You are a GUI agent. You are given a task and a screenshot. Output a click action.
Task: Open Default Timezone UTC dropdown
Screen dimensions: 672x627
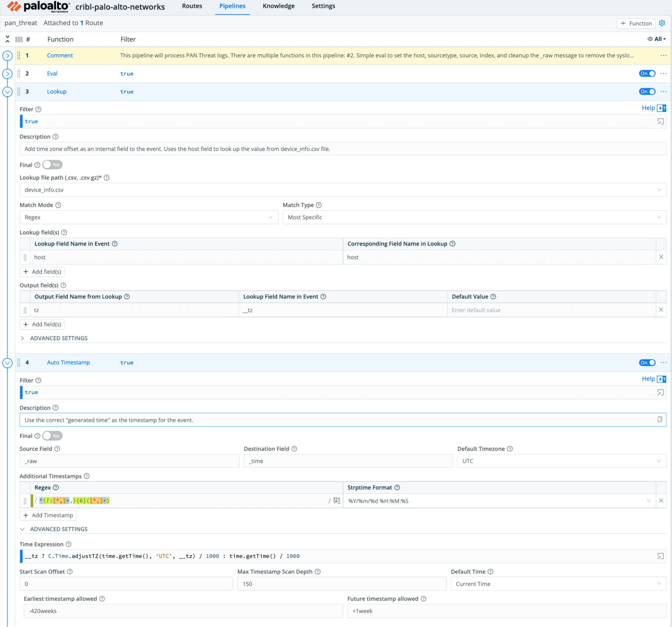pyautogui.click(x=561, y=461)
